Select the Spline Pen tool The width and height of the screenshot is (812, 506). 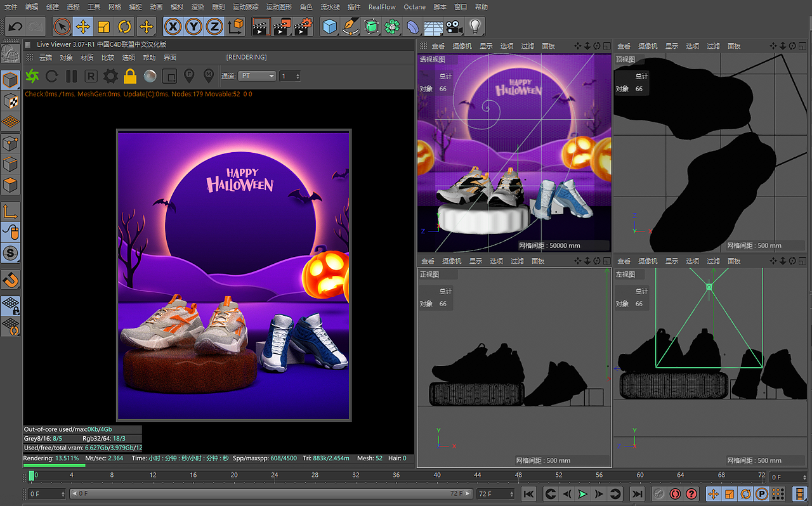(x=350, y=27)
